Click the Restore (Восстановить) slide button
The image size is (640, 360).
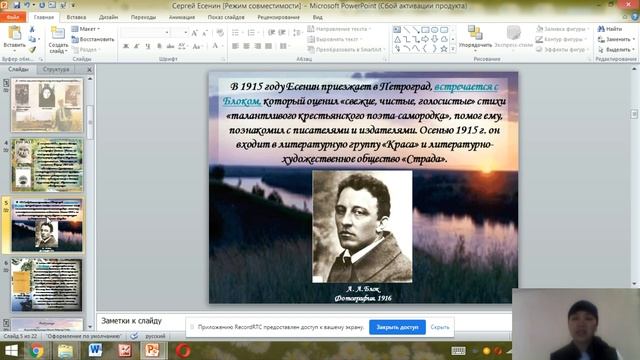tap(93, 39)
